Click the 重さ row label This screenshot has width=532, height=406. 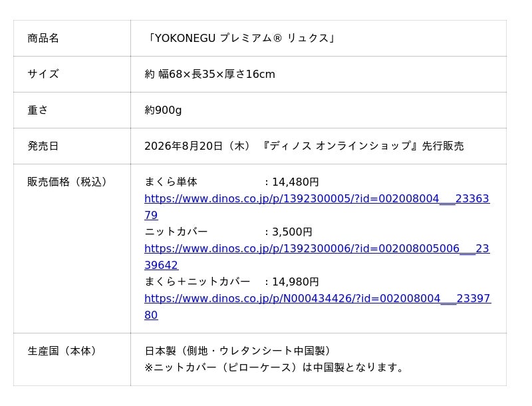38,110
